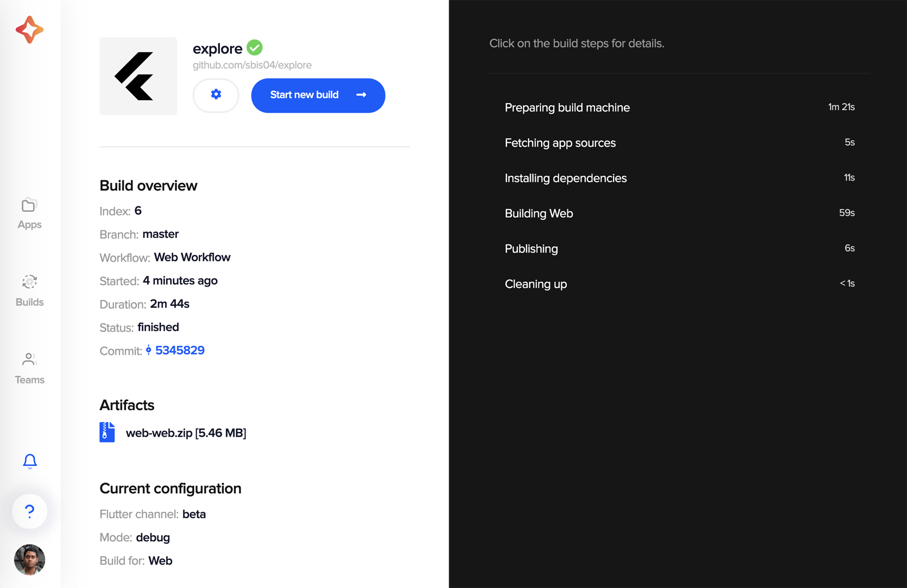
Task: Start new build
Action: (x=318, y=95)
